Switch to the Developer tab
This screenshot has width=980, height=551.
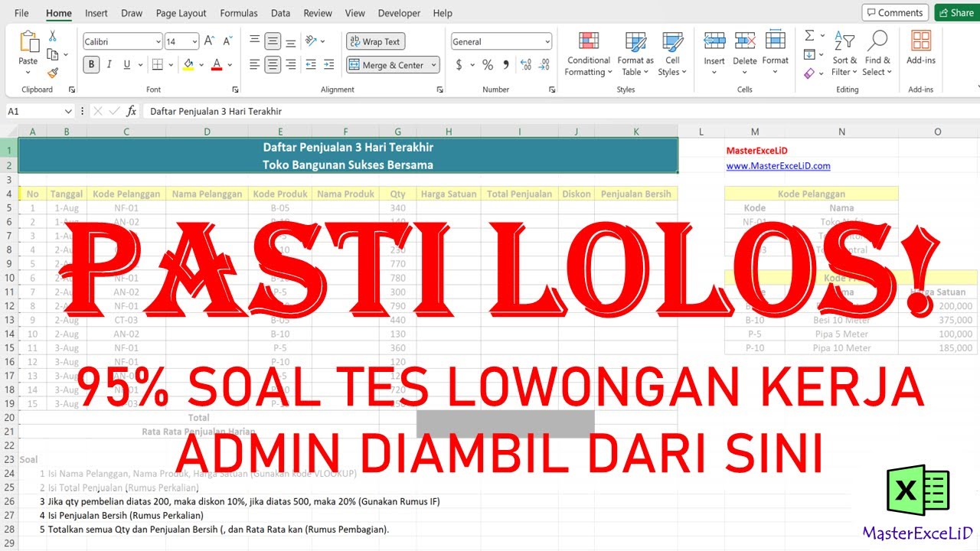click(x=400, y=13)
